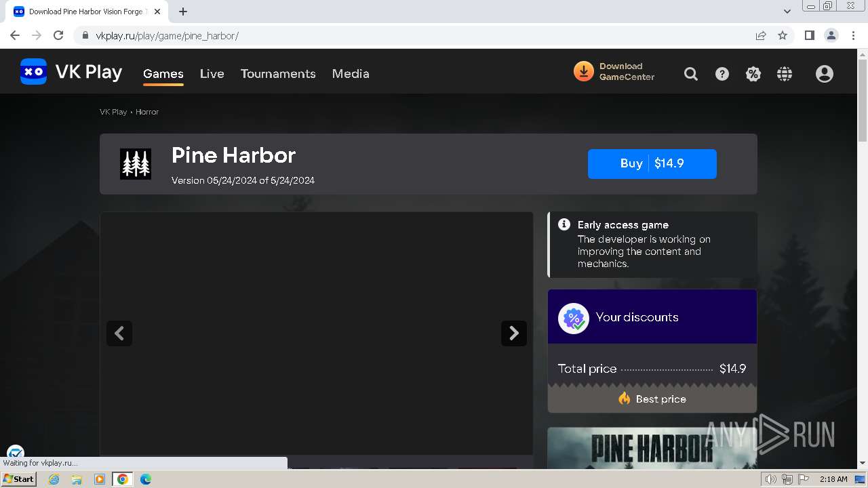Click Early access game heading
This screenshot has height=488, width=868.
click(x=623, y=225)
